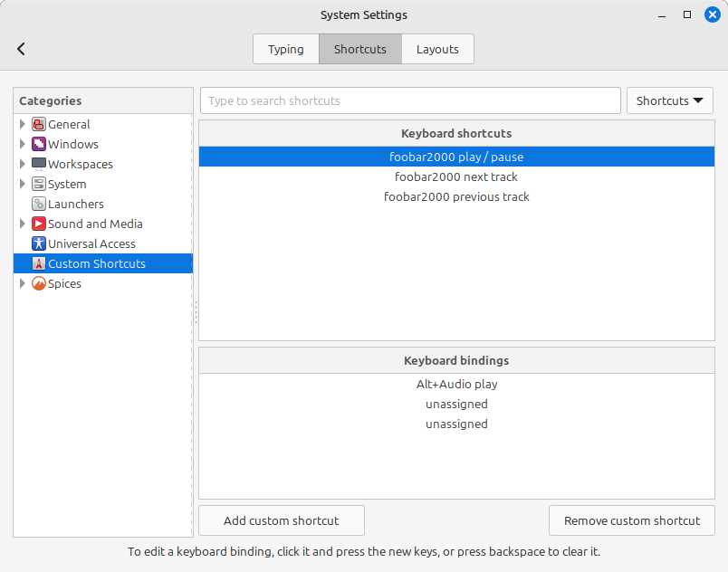
Task: Click Add custom shortcut button
Action: (282, 520)
